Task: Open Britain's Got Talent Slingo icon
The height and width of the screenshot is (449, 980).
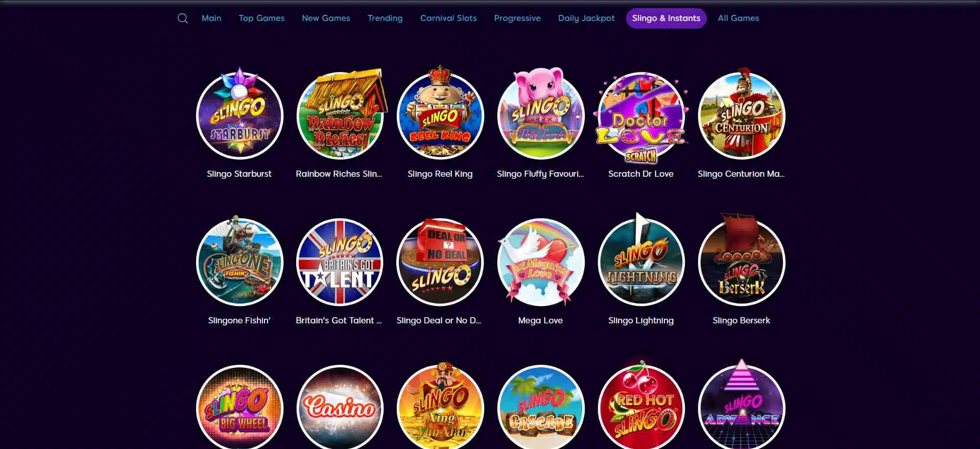Action: pyautogui.click(x=340, y=262)
